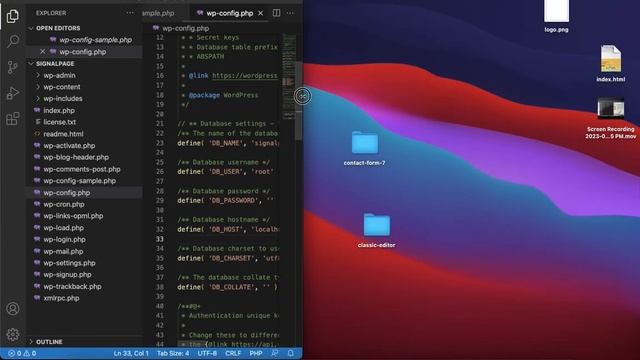The width and height of the screenshot is (640, 360).
Task: Open wp-settings.php file
Action: (x=69, y=263)
